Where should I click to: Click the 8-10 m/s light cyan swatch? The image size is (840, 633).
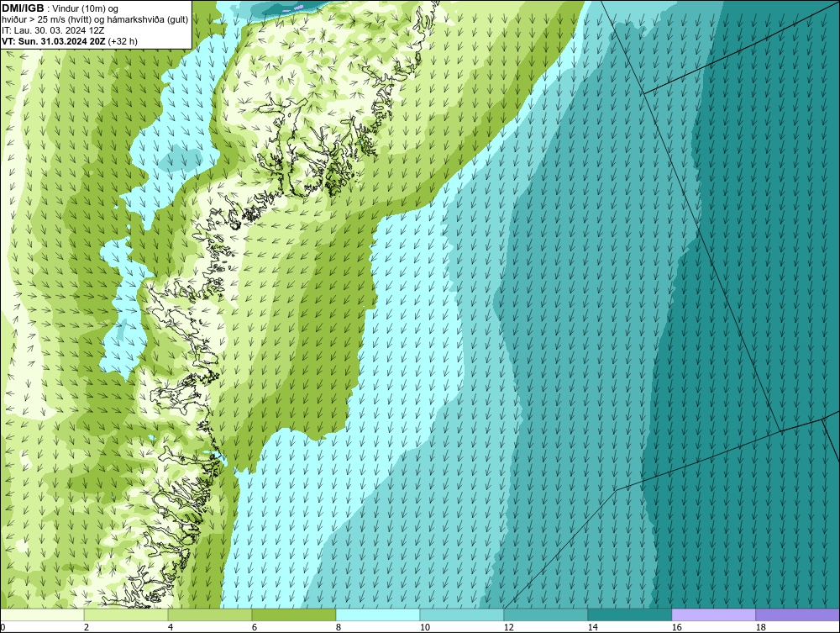pyautogui.click(x=378, y=615)
